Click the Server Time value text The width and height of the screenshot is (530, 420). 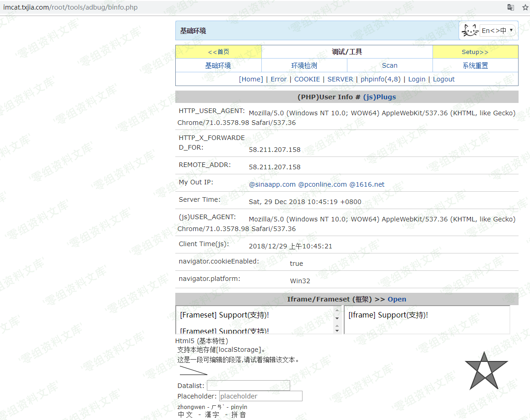(x=305, y=202)
